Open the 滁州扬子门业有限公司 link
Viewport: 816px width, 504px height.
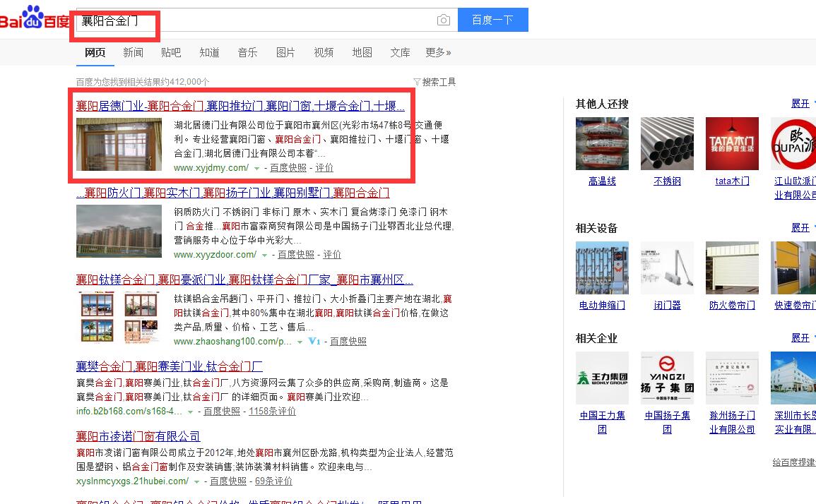[732, 422]
